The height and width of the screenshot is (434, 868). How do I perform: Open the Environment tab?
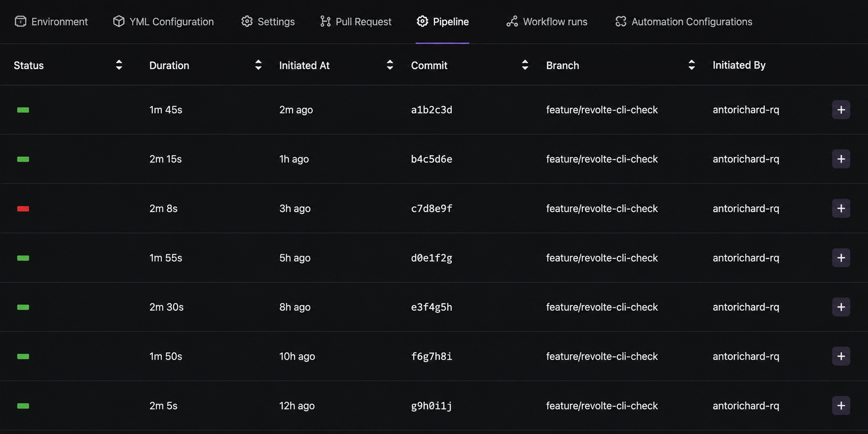click(51, 22)
